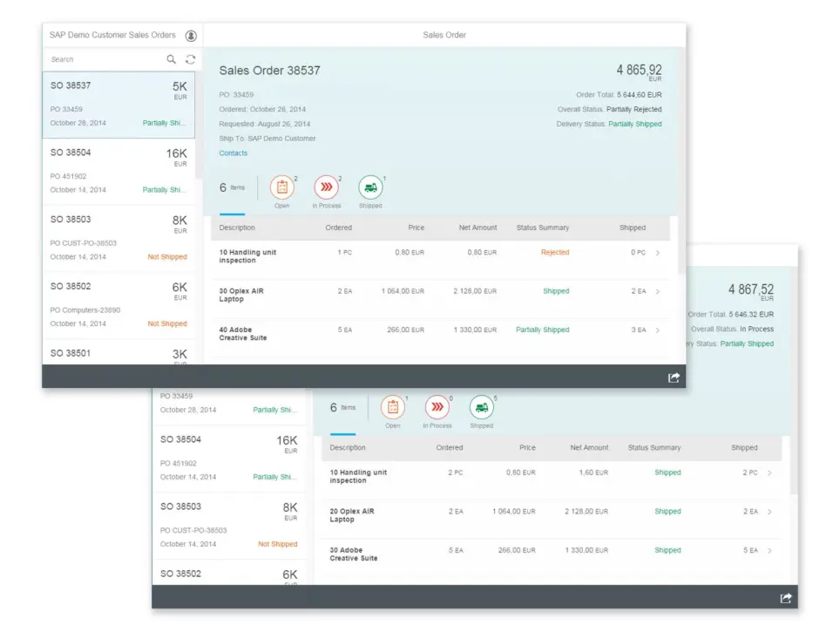
Task: Click Net Amount column header in front window
Action: pyautogui.click(x=478, y=228)
